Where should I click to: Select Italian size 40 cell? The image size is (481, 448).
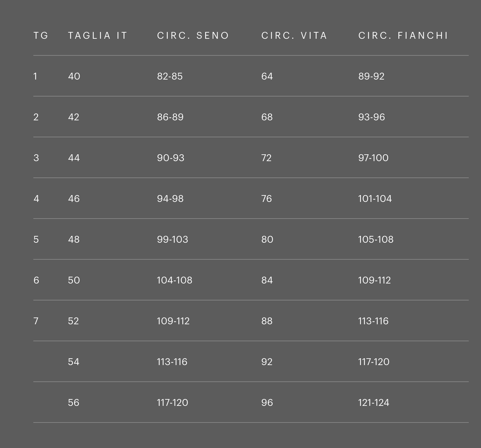pyautogui.click(x=74, y=76)
